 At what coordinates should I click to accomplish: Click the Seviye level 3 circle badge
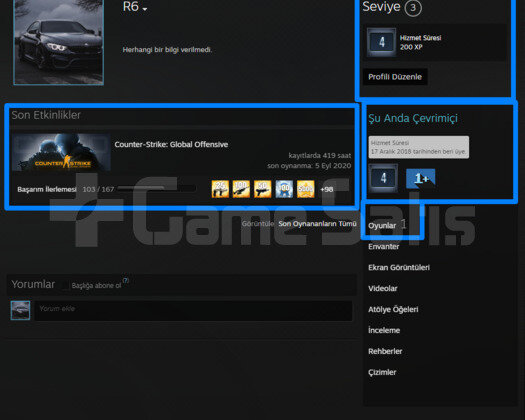coord(413,8)
